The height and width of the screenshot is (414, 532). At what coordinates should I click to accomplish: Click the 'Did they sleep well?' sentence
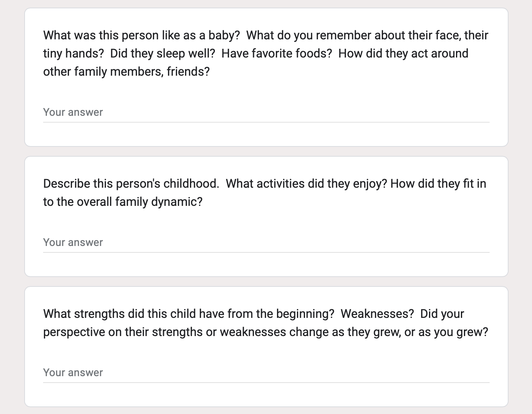point(163,53)
